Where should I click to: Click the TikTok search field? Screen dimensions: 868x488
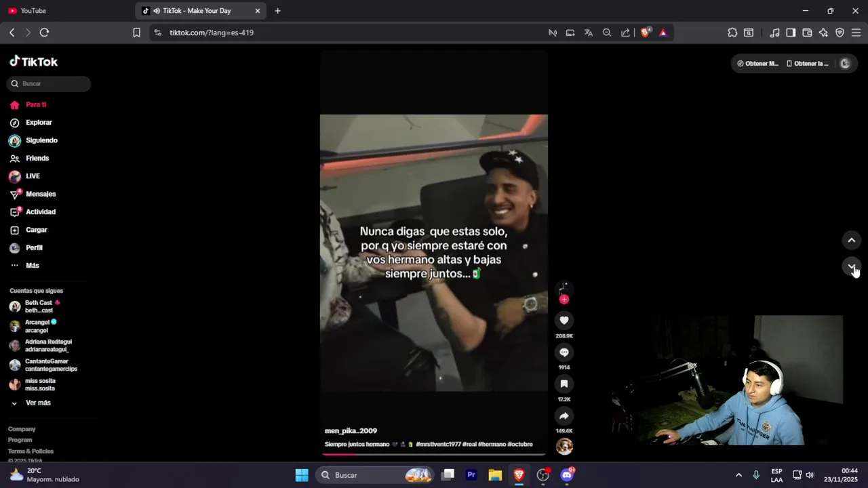[x=49, y=83]
